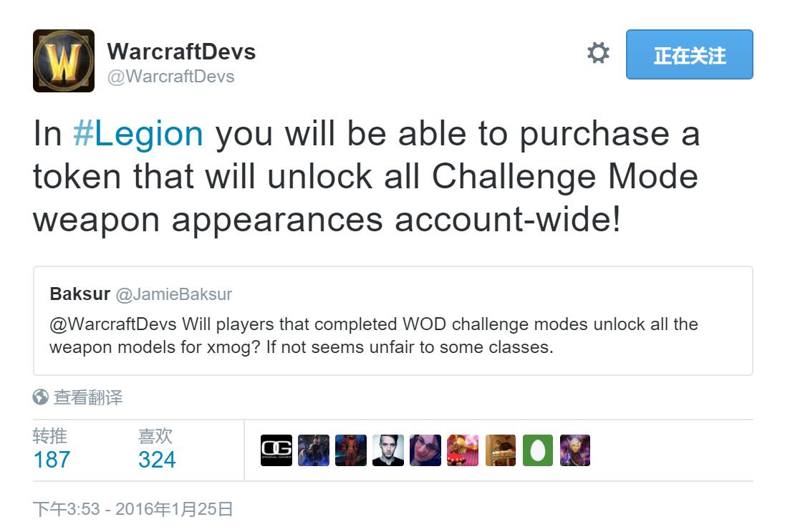790x532 pixels.
Task: Open the 324 likes list
Action: point(157,449)
